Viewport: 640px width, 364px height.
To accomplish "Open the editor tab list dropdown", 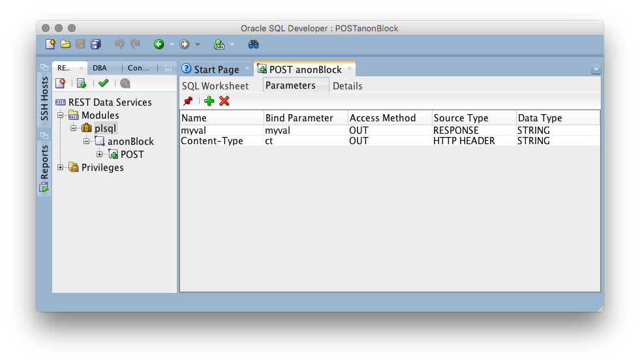I will click(596, 69).
